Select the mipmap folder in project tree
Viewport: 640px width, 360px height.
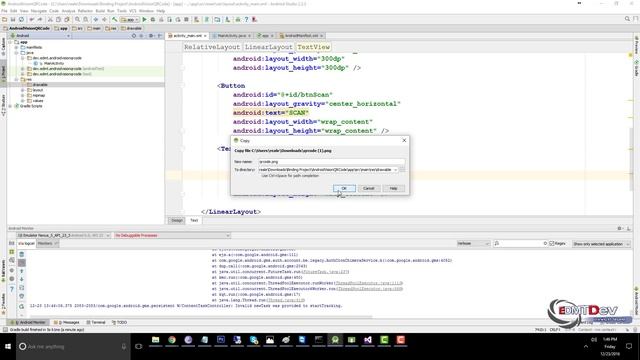pos(38,95)
